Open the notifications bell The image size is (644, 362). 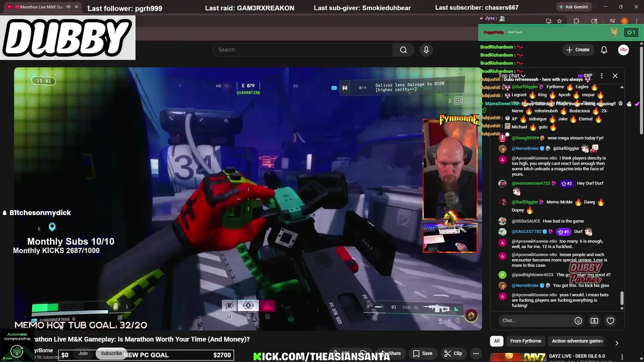point(604,50)
